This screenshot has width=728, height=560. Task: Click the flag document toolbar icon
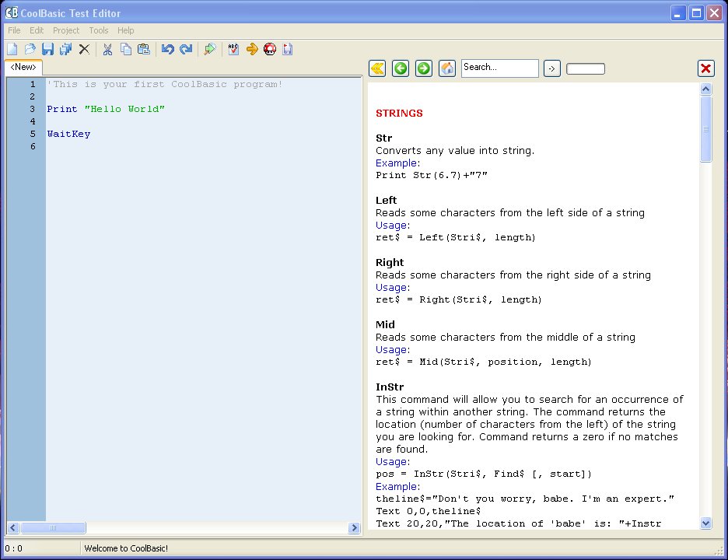tap(288, 49)
